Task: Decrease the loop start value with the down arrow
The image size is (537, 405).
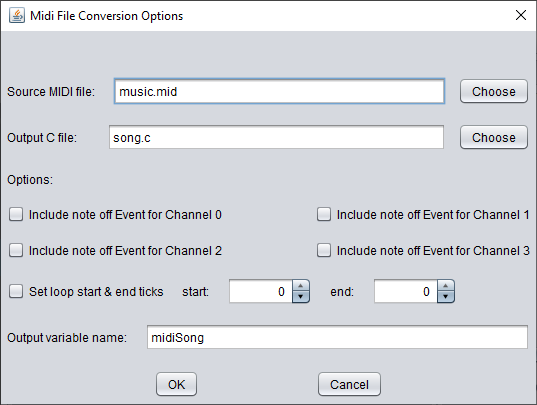Action: 301,297
